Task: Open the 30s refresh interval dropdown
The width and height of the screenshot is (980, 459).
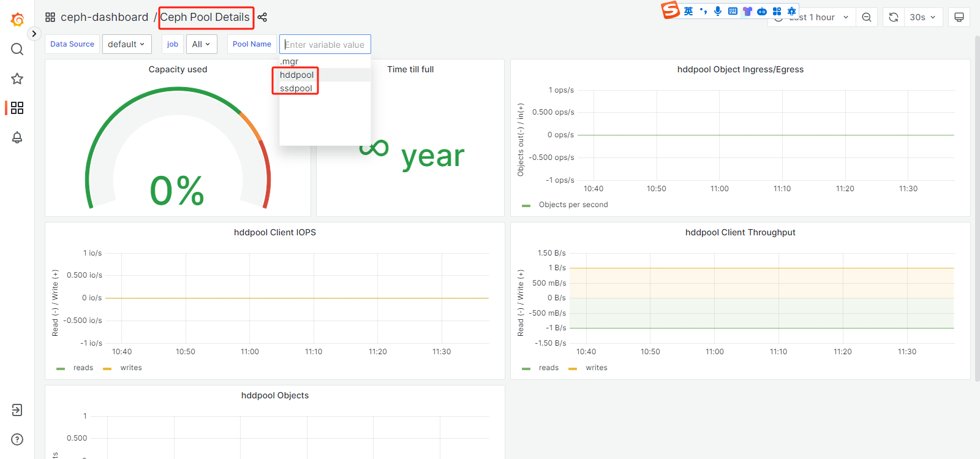Action: pos(924,17)
